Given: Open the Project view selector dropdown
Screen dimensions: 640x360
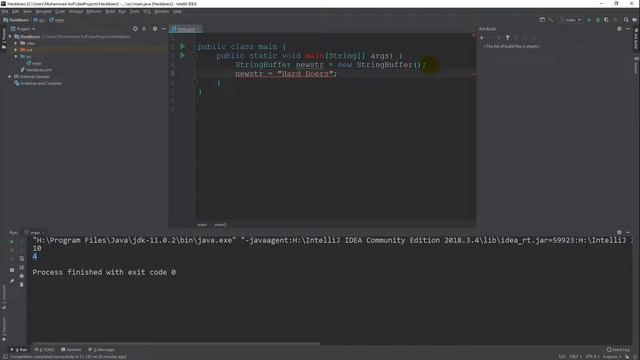Looking at the screenshot, I should [x=23, y=29].
